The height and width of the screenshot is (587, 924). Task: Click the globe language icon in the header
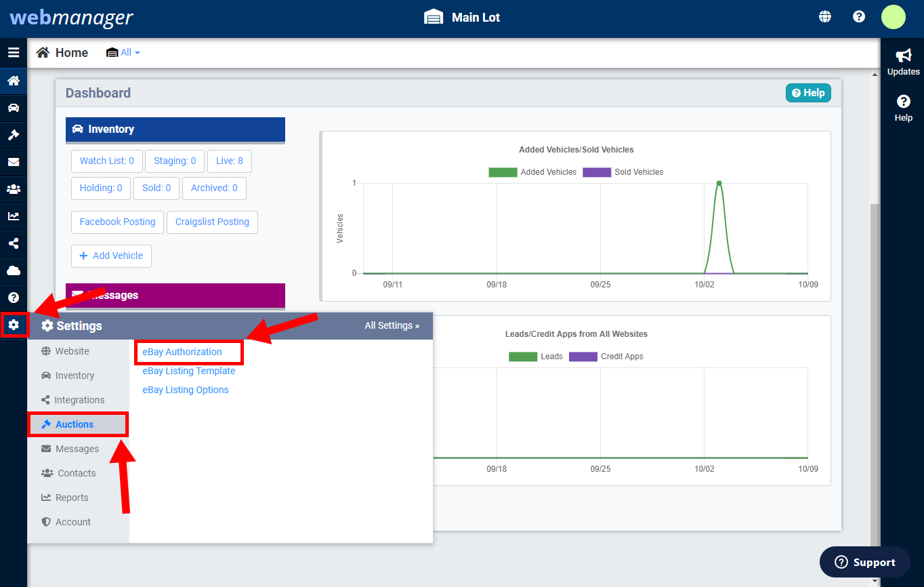tap(824, 16)
